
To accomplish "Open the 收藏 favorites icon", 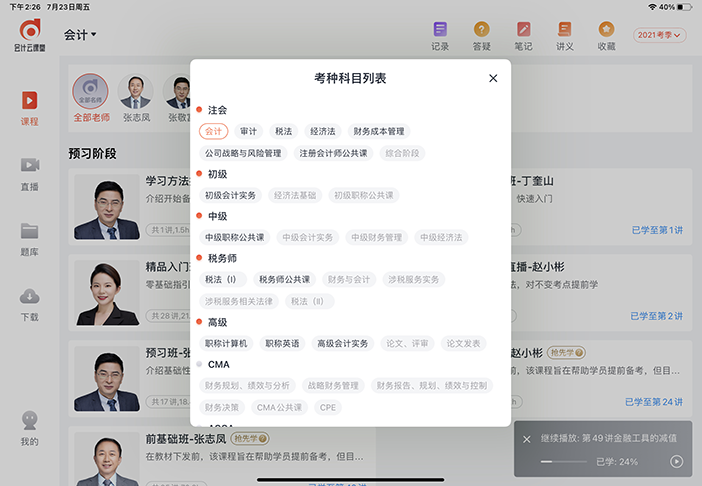I will click(606, 35).
